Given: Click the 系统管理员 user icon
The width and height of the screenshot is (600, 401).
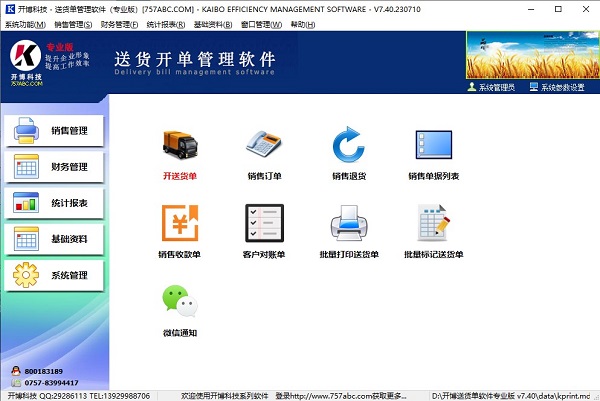Looking at the screenshot, I should pos(471,87).
